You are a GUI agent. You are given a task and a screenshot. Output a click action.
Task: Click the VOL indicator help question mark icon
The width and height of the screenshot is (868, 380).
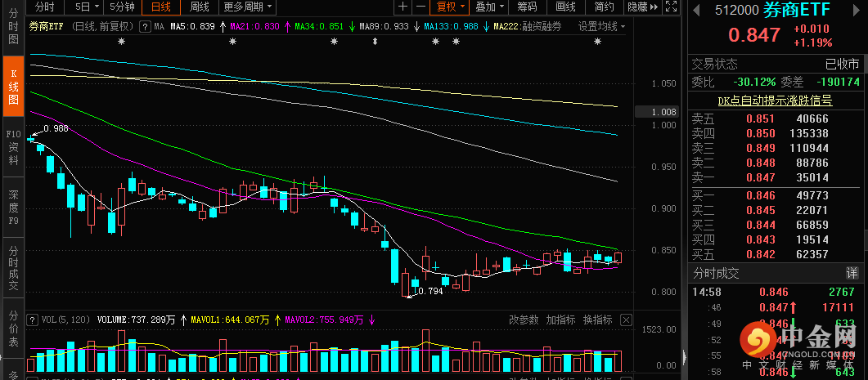coord(32,319)
